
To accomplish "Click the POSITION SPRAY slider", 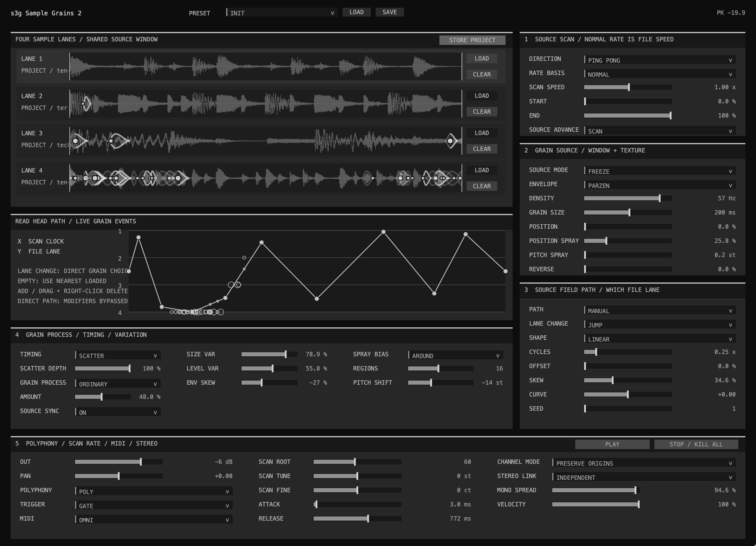I will 628,241.
